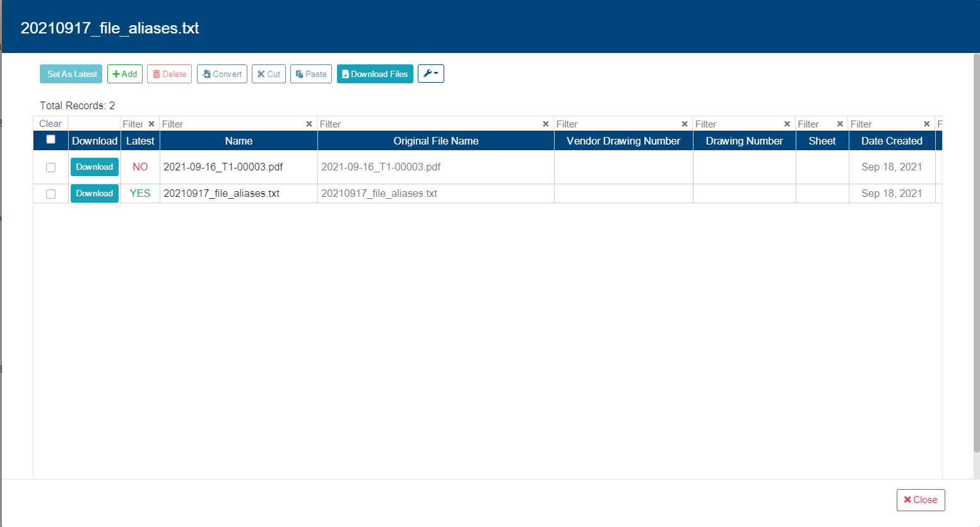Image resolution: width=980 pixels, height=527 pixels.
Task: Focus the Vendor Drawing Number filter field
Action: 618,124
